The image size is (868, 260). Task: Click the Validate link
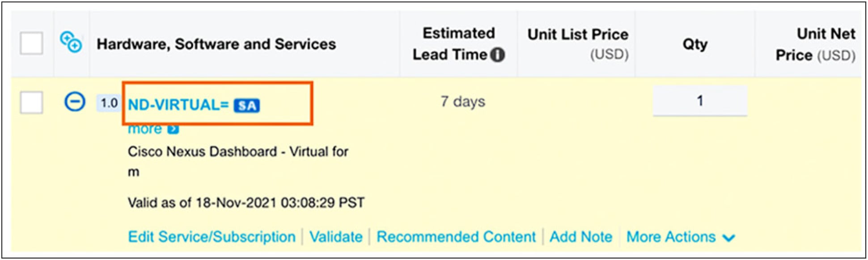(336, 237)
